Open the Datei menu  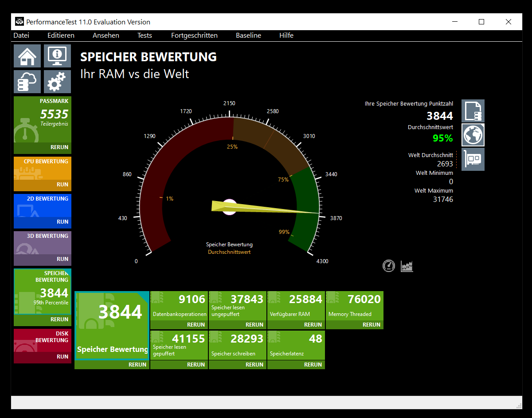tap(21, 35)
